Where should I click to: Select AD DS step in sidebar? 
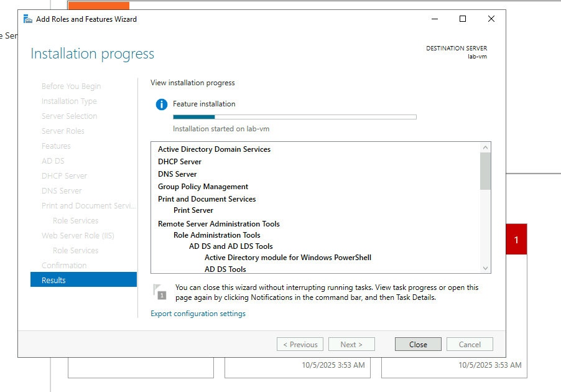tap(53, 161)
